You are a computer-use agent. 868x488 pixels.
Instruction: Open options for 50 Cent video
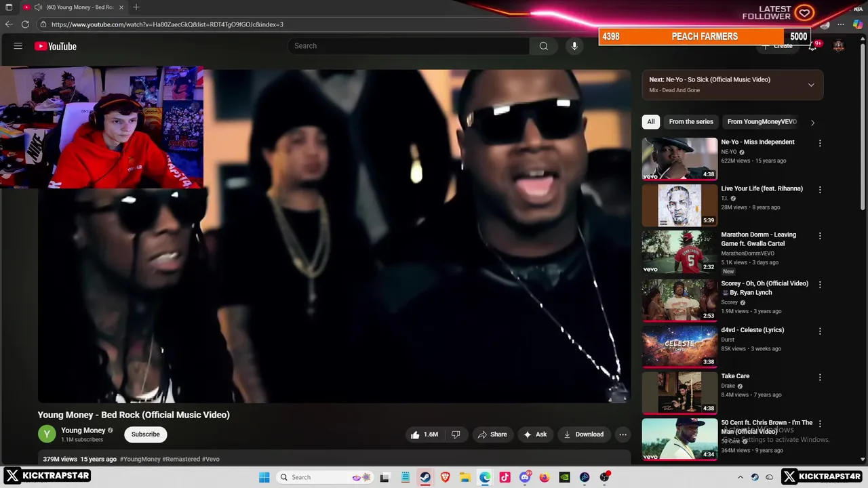tap(820, 424)
